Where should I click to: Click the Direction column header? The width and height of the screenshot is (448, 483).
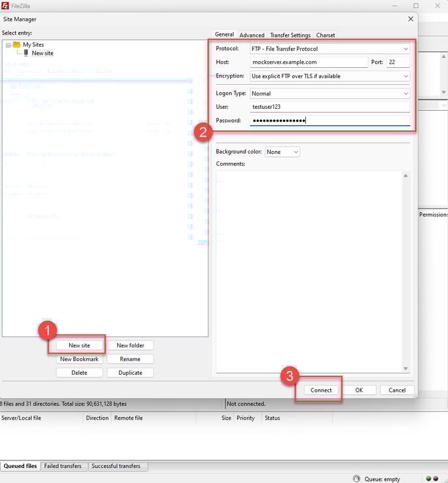pos(97,418)
